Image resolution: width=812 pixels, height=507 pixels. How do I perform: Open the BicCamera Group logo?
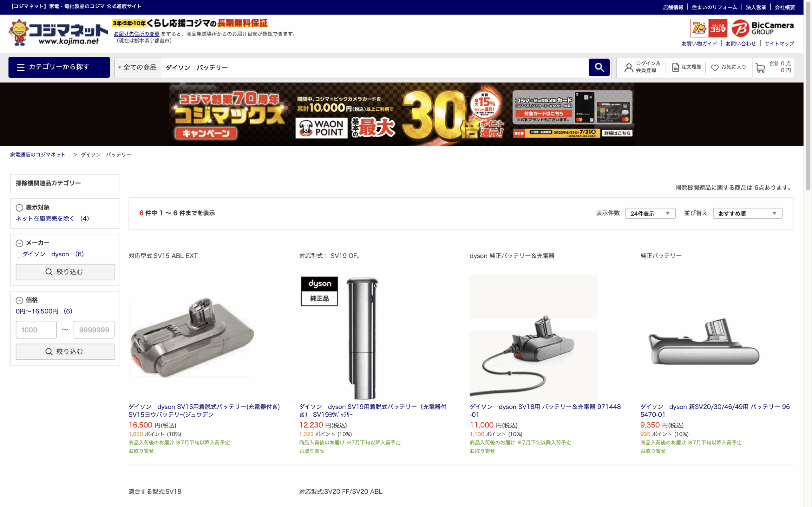tap(762, 28)
